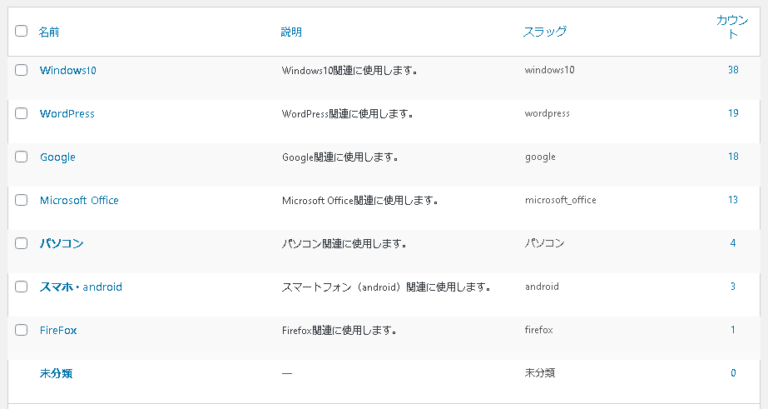Toggle the Google category checkbox
Screen dimensions: 768x409
click(21, 157)
